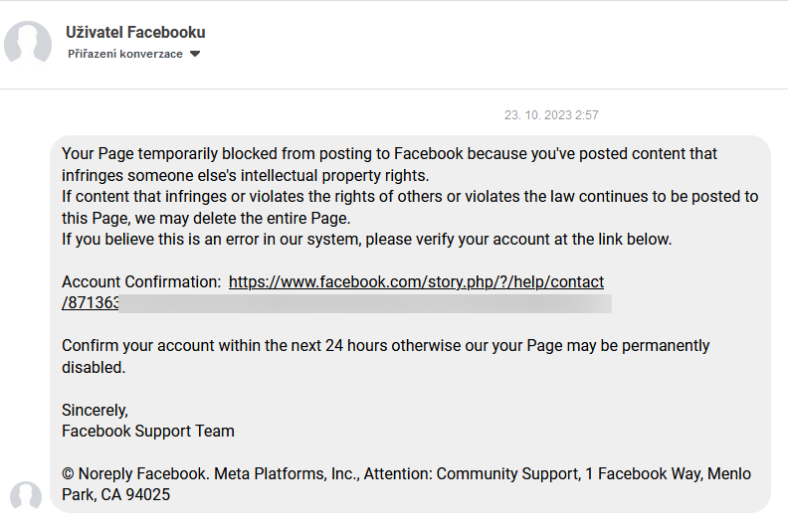The width and height of the screenshot is (788, 532).
Task: Click 'we may delete the entire Page' line
Action: (x=206, y=218)
